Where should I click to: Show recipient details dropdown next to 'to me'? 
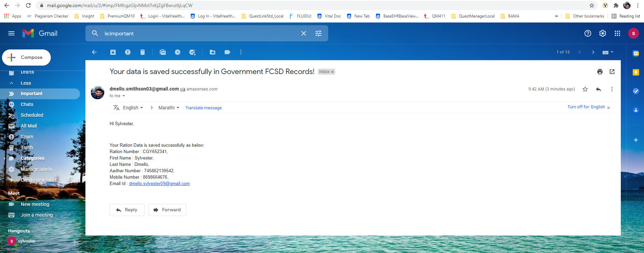124,96
